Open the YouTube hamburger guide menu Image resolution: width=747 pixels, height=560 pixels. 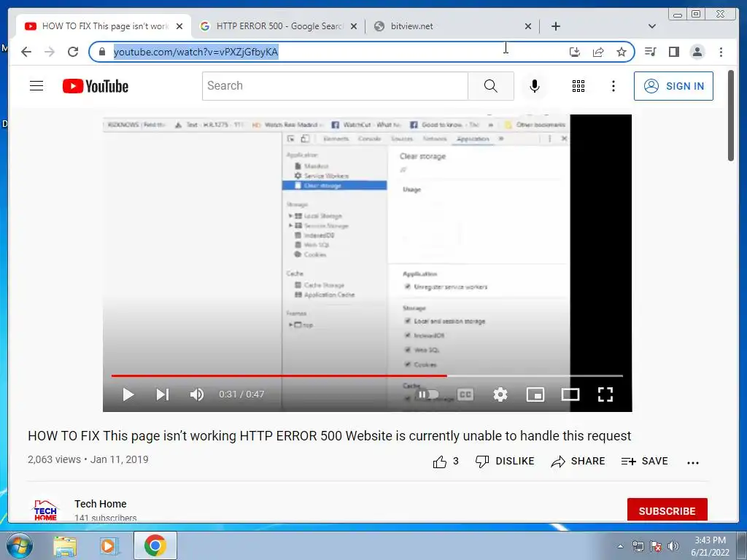click(x=36, y=86)
